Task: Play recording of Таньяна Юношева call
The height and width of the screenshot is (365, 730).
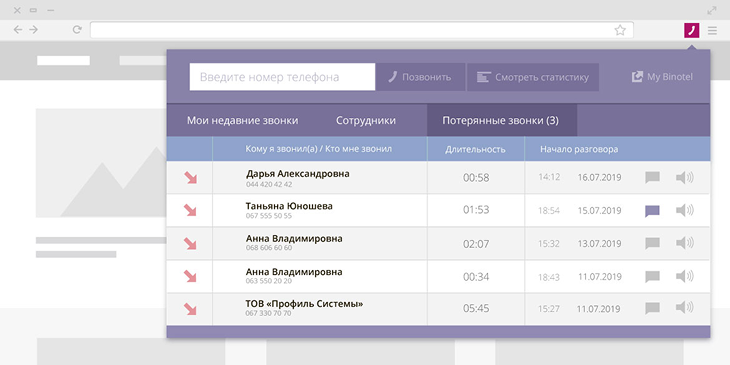Action: tap(684, 210)
